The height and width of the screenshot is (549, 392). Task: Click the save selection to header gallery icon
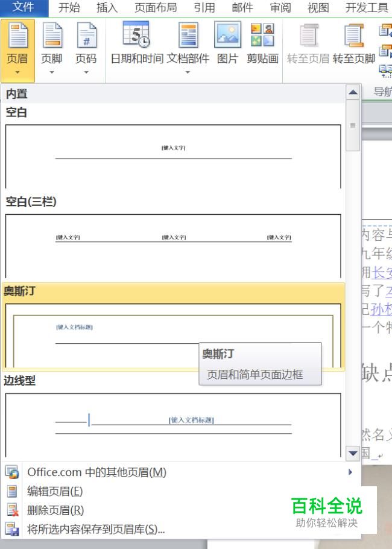(x=12, y=528)
